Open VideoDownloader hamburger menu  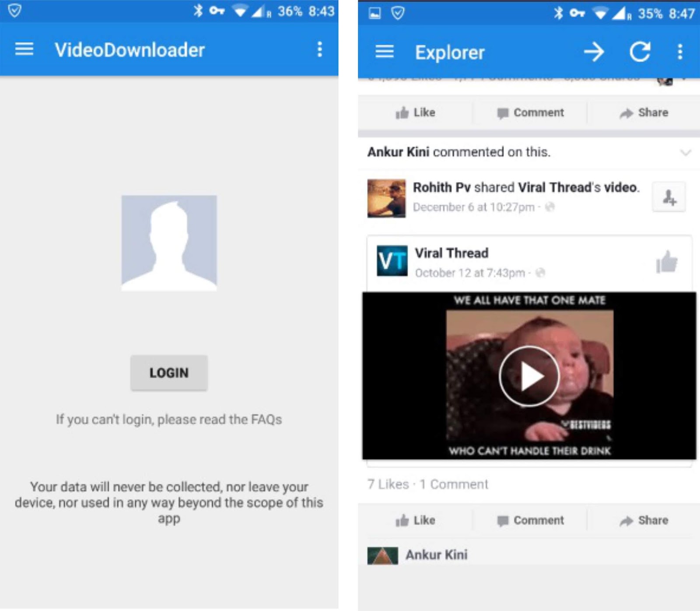pos(24,49)
